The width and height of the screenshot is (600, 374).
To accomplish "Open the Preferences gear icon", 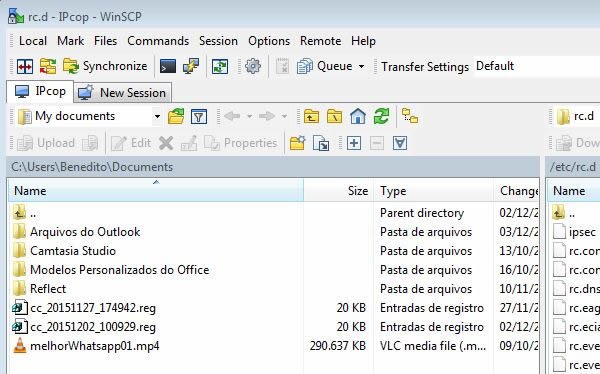I will coord(253,67).
